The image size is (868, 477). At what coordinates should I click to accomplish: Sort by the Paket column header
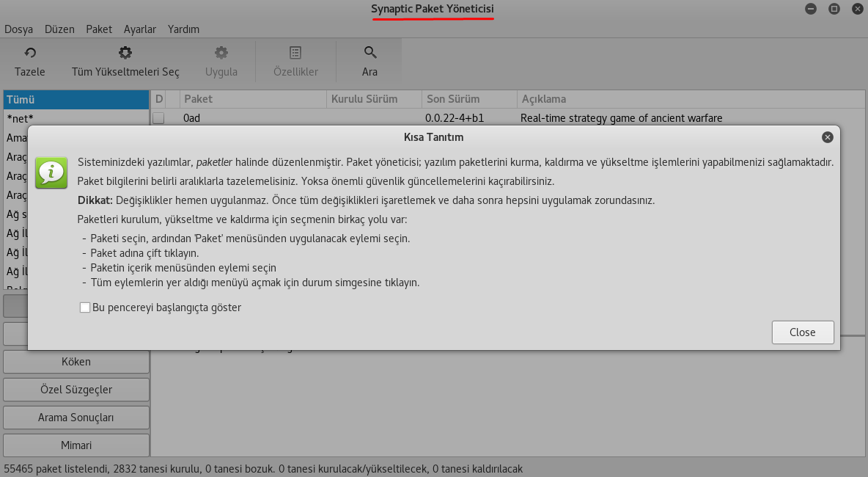pyautogui.click(x=254, y=99)
